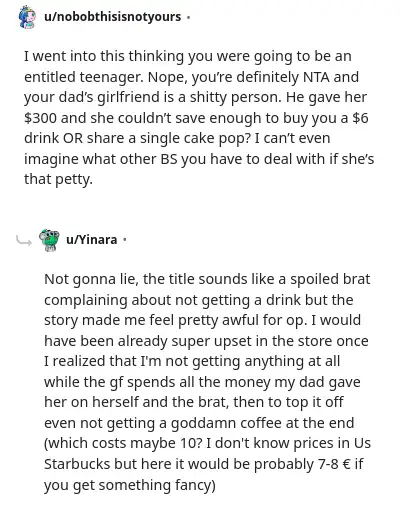Click the reply thread arrow icon
Image resolution: width=400 pixels, height=520 pixels.
click(x=24, y=241)
